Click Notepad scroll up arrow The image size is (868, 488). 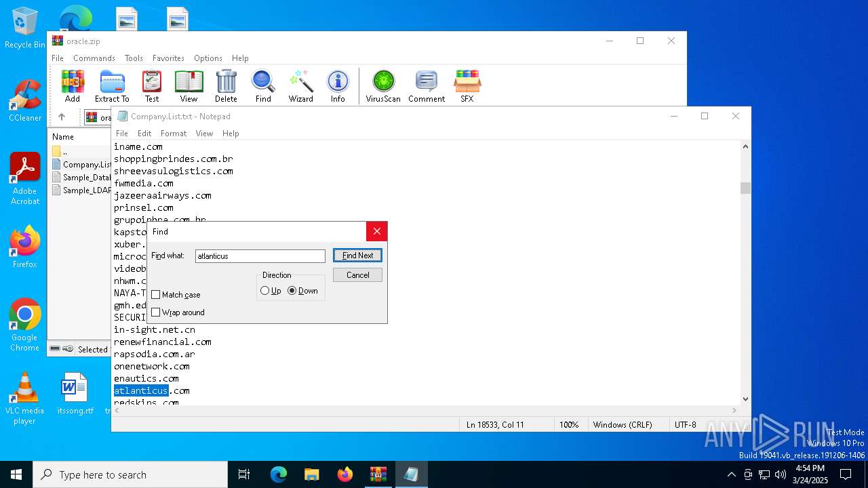click(x=746, y=146)
